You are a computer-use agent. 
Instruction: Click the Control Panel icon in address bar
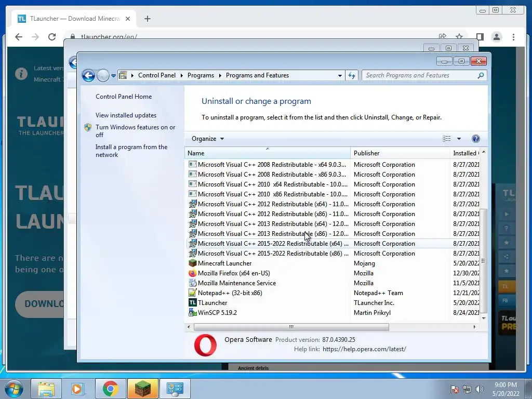click(x=123, y=75)
